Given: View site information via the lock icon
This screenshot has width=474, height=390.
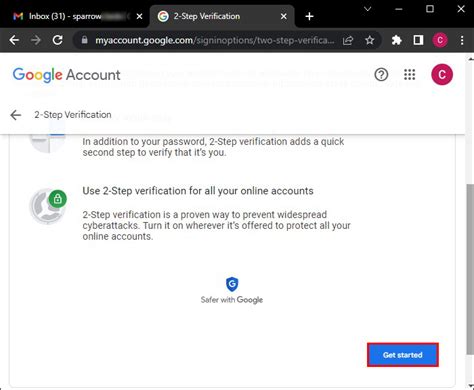Looking at the screenshot, I should [85, 40].
